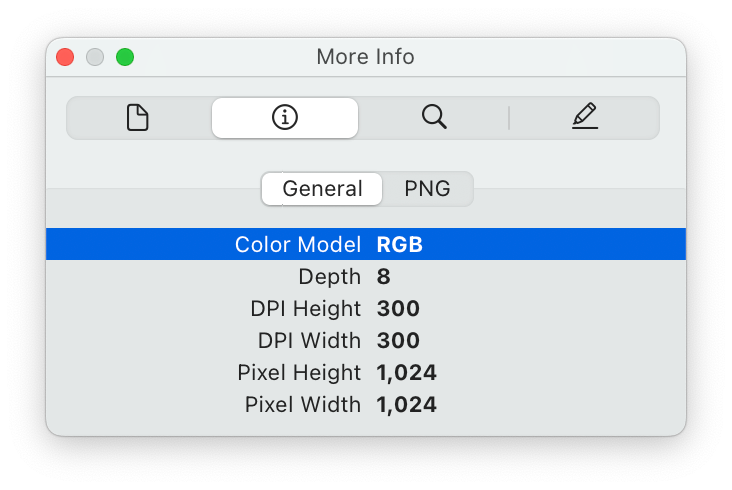The height and width of the screenshot is (490, 732).
Task: Open the Keywords magnifying glass tab
Action: coord(433,118)
